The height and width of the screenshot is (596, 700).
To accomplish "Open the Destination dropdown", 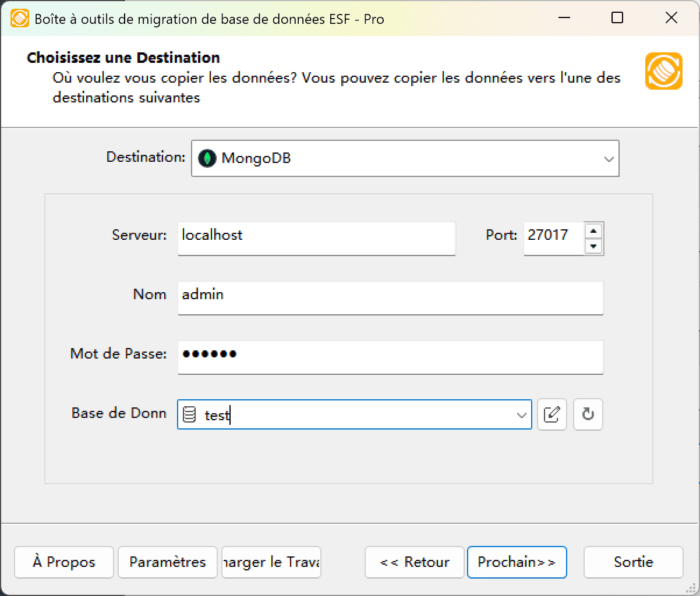I will coord(609,158).
